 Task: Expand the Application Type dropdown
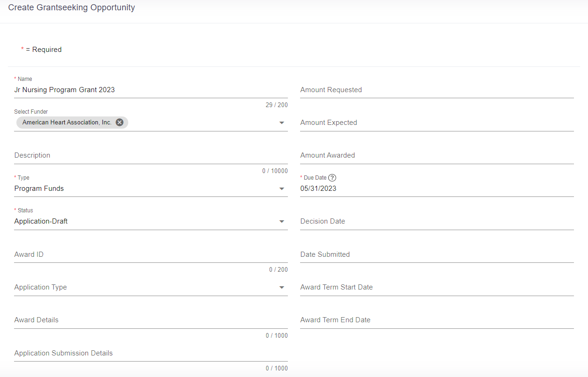pyautogui.click(x=282, y=288)
